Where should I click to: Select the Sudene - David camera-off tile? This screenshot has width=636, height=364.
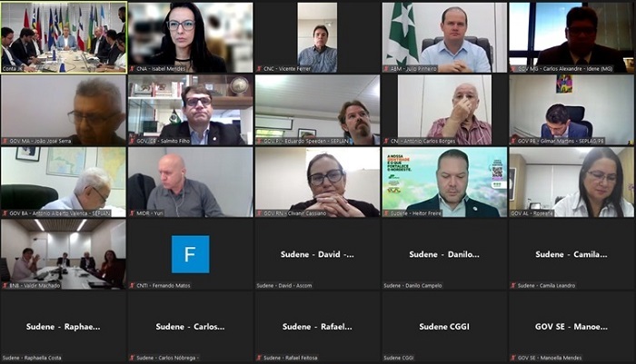318,254
